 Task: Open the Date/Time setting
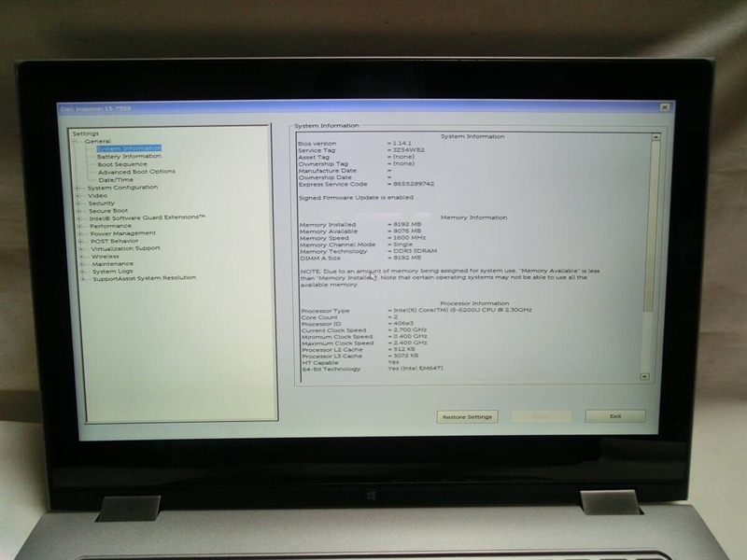(115, 179)
